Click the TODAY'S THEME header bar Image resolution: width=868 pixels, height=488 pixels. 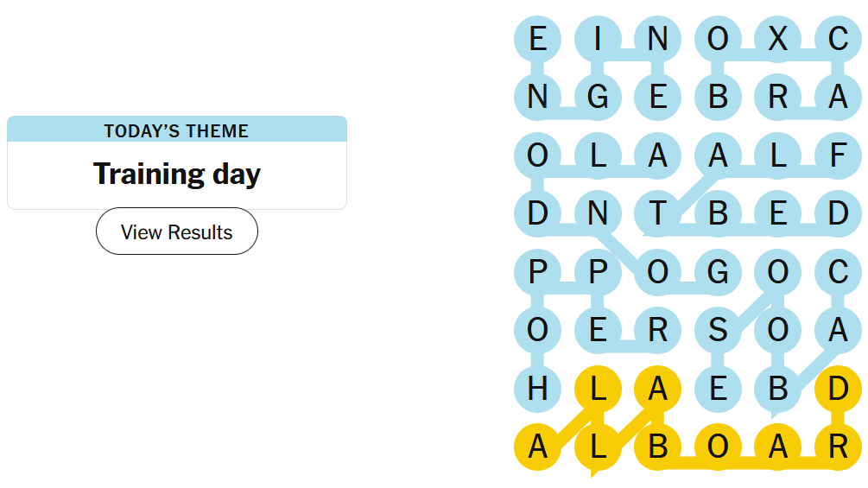(x=177, y=130)
